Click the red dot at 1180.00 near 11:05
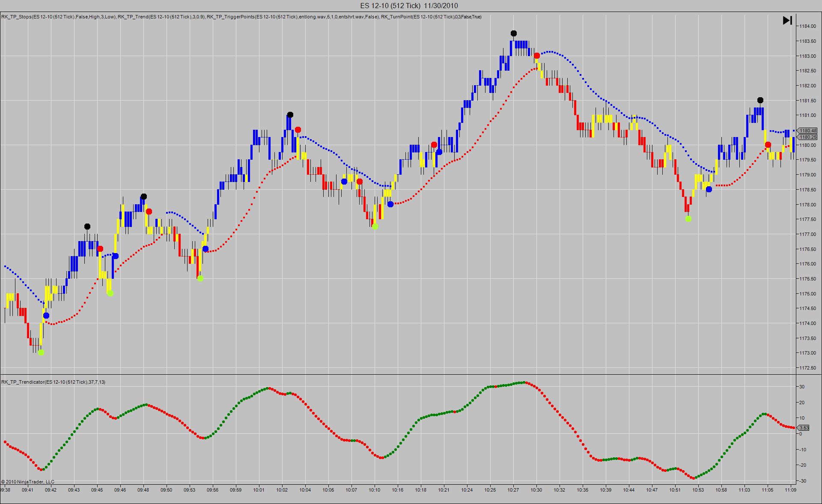 (x=768, y=145)
